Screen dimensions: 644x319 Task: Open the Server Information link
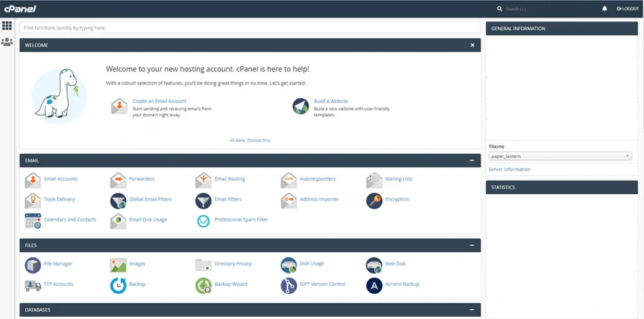click(509, 169)
